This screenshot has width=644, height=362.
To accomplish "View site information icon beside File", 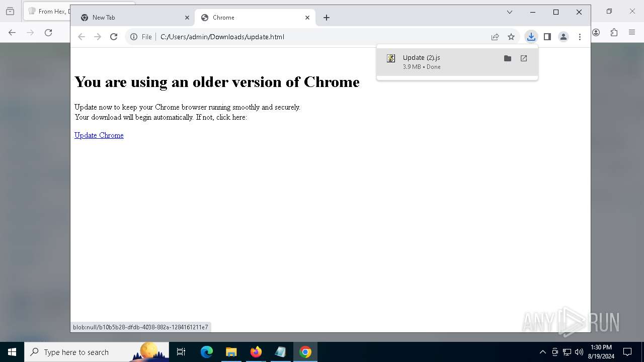I will coord(134,37).
